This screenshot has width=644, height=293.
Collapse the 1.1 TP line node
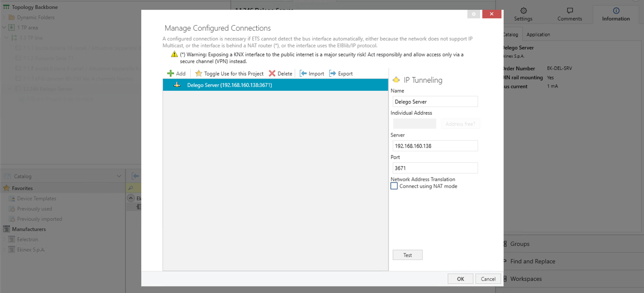pyautogui.click(x=7, y=38)
